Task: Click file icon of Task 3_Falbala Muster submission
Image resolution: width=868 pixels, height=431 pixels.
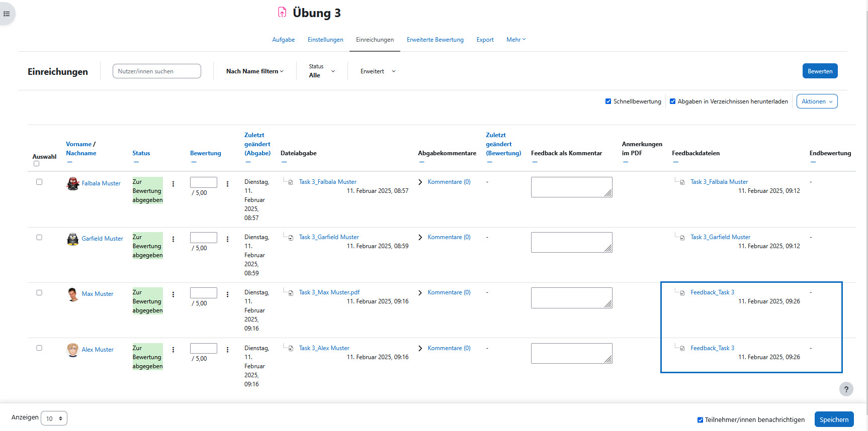Action: (x=291, y=182)
